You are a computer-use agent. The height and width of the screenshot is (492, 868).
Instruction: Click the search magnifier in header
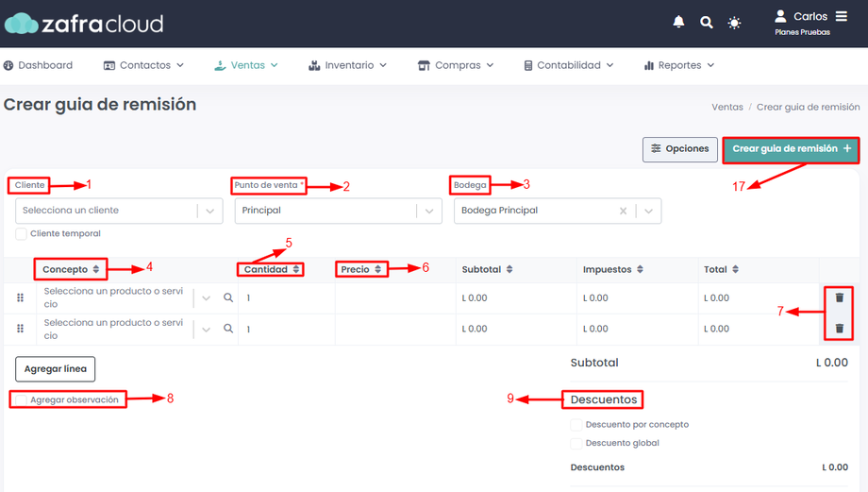click(707, 22)
